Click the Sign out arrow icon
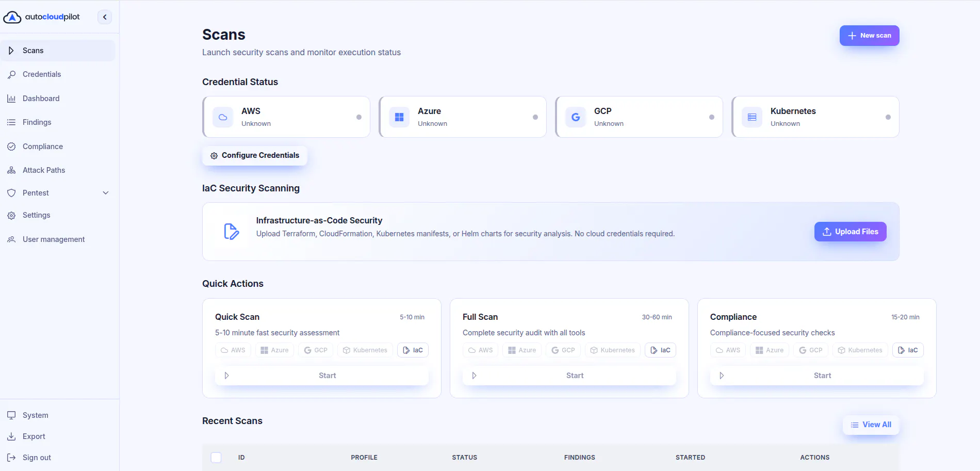980x471 pixels. pos(11,458)
